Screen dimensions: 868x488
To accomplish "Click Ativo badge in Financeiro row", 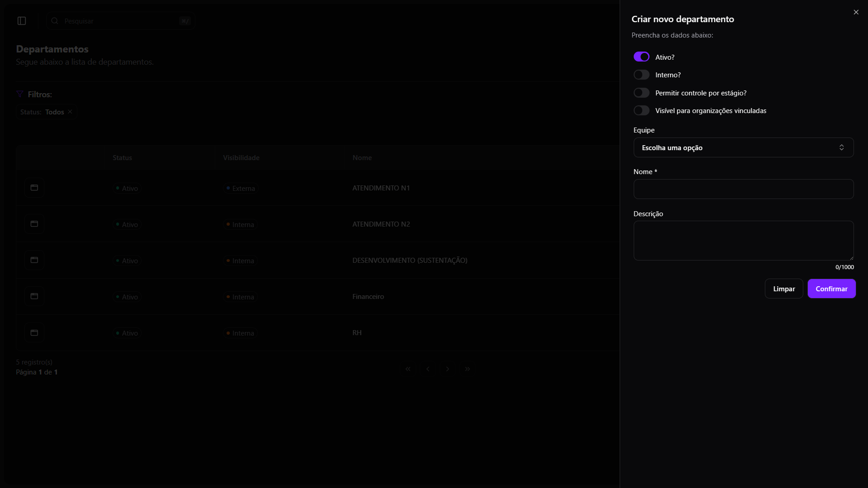I will pyautogui.click(x=127, y=297).
